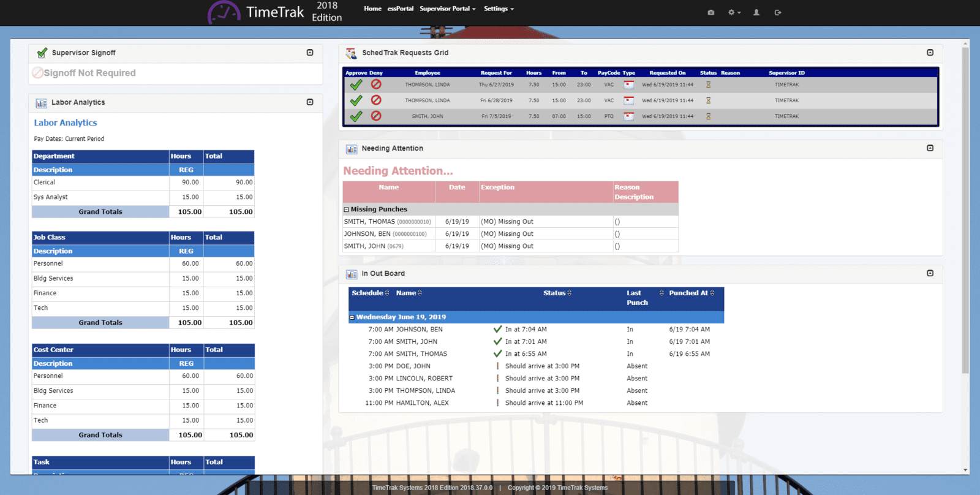
Task: Click the Labor Analytics heading link
Action: click(66, 123)
